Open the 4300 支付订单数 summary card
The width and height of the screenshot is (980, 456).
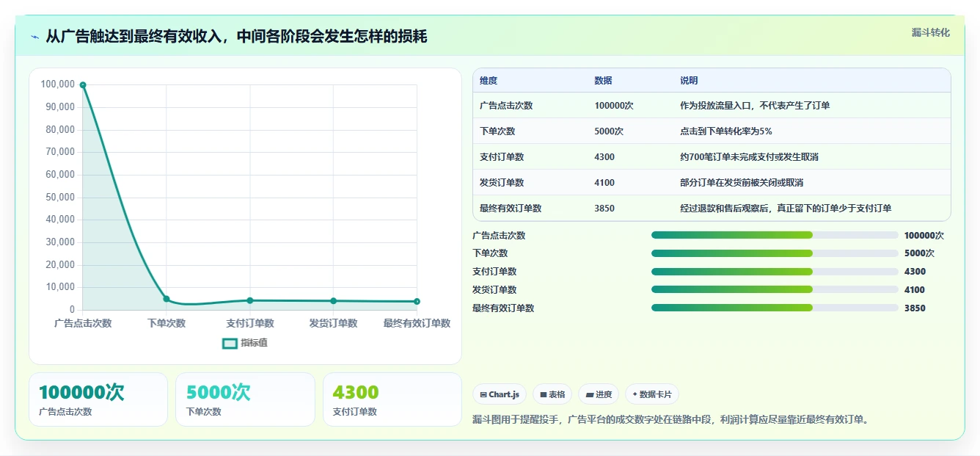coord(392,399)
